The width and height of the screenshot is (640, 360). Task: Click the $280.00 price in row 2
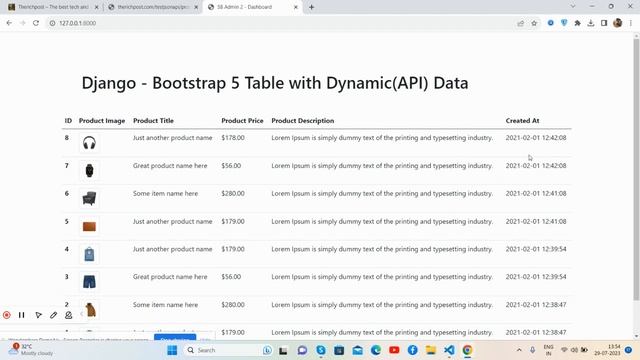233,304
